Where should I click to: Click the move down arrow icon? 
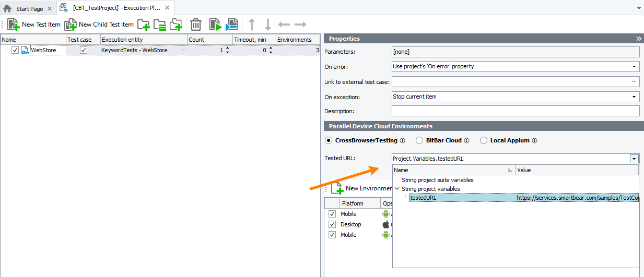[x=267, y=24]
